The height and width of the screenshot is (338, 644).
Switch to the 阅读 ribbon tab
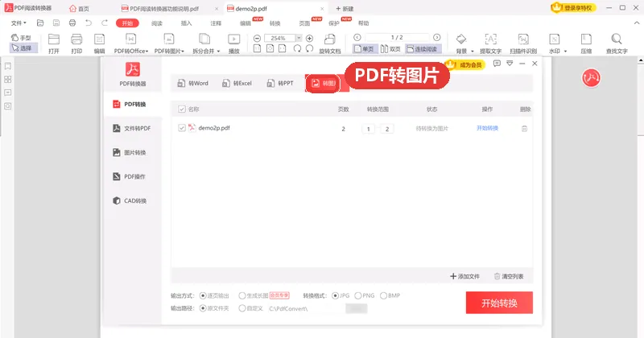point(157,23)
